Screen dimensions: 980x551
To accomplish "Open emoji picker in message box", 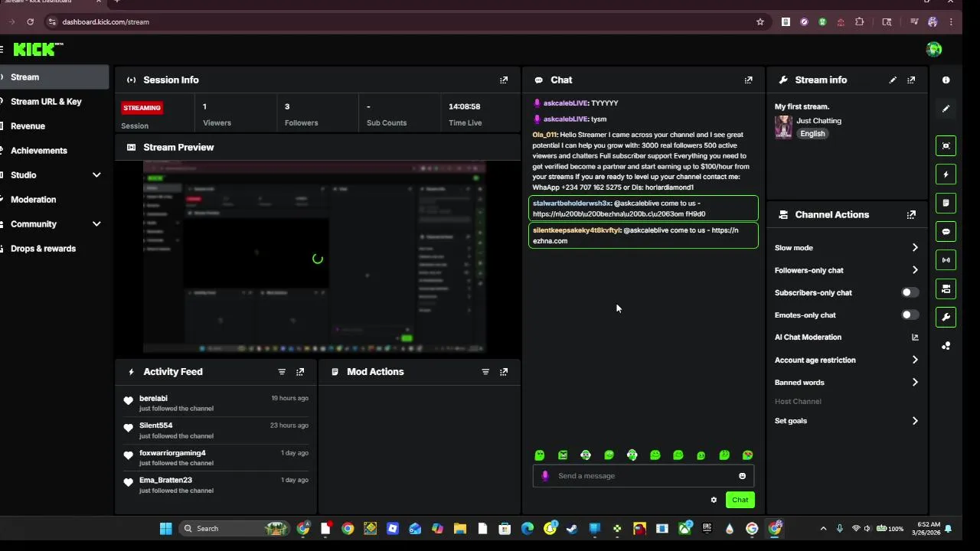I will (742, 476).
